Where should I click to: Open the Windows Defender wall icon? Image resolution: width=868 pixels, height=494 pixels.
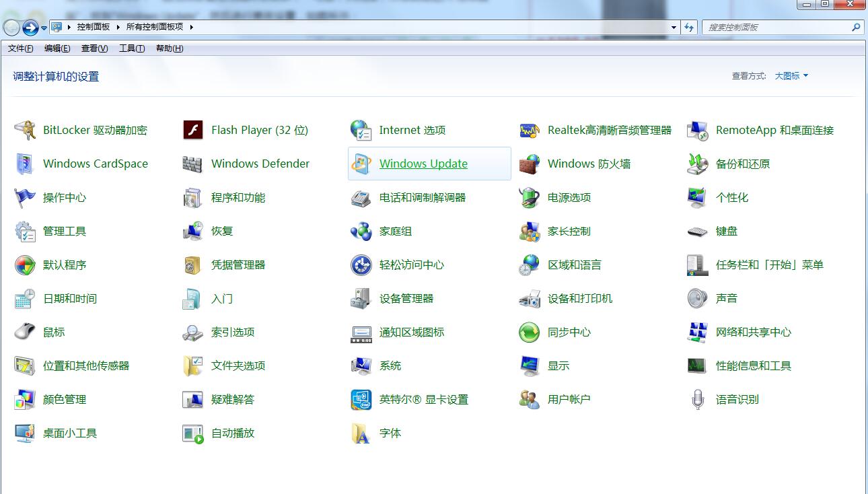pos(193,164)
